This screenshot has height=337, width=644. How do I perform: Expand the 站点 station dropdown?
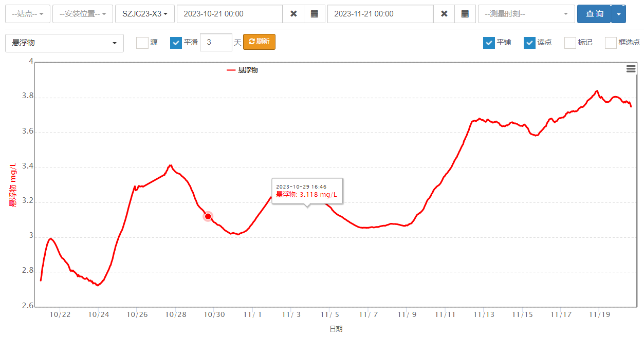[x=28, y=14]
